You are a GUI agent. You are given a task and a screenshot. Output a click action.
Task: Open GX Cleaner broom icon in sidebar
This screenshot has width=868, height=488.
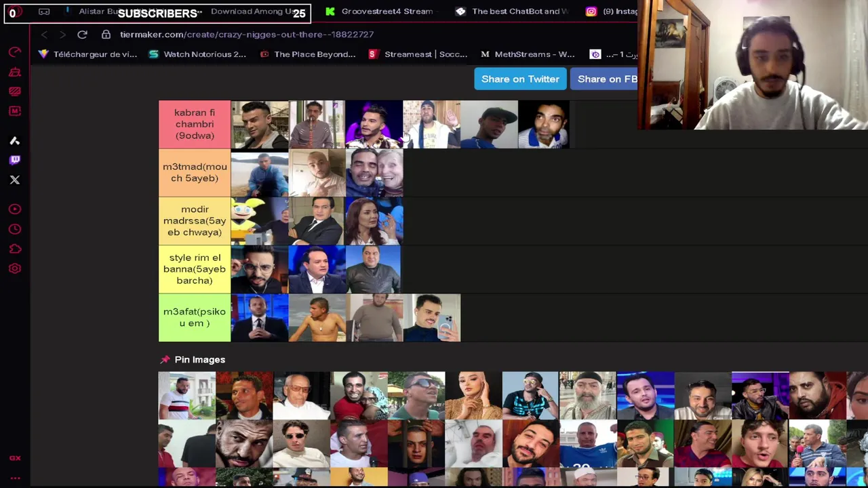click(x=15, y=72)
